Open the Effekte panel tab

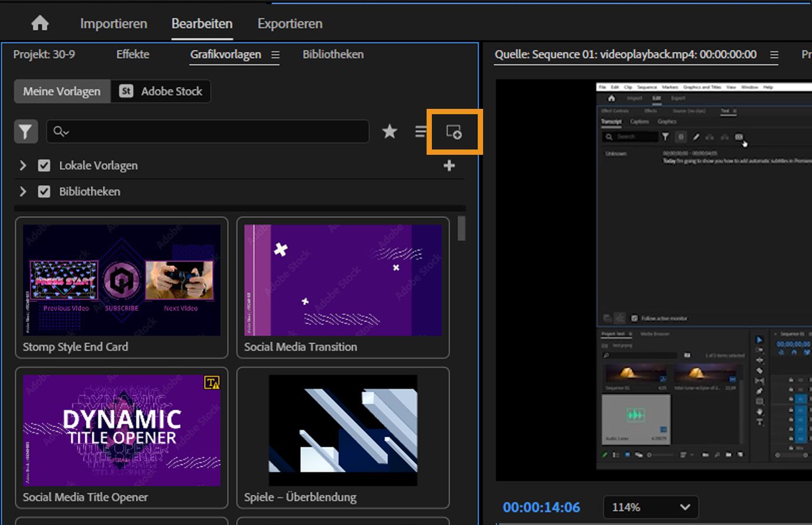point(132,54)
